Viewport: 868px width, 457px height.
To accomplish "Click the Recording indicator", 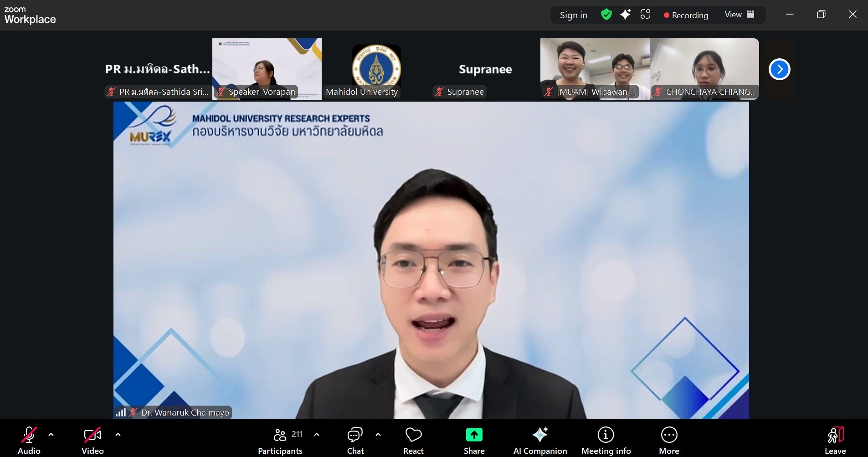I will [686, 15].
